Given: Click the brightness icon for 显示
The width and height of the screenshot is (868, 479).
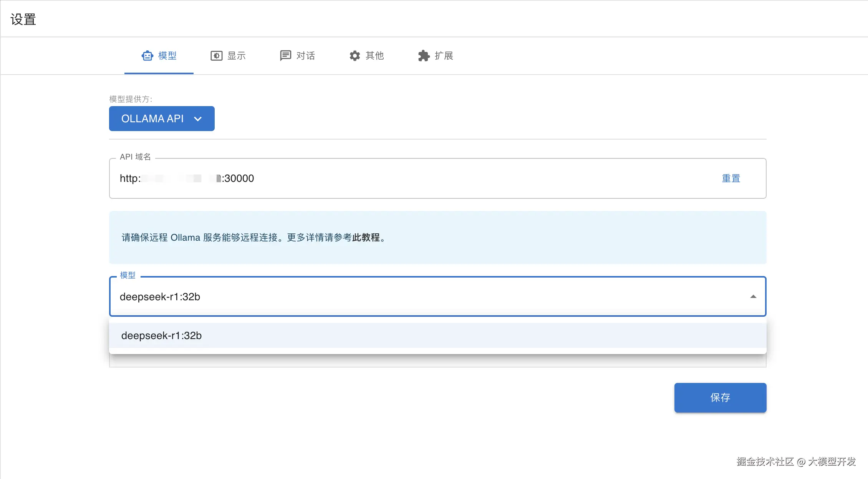Looking at the screenshot, I should coord(216,56).
